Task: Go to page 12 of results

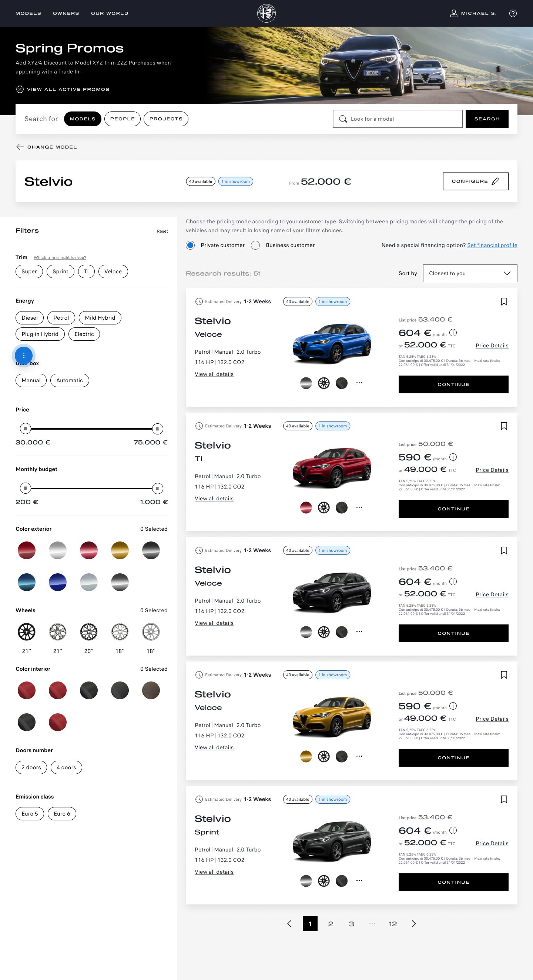Action: (x=393, y=924)
